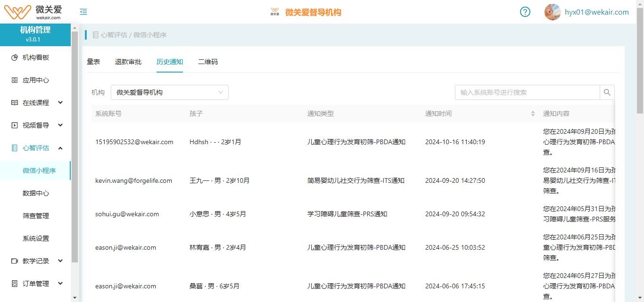Switch to the 二维码 tab
Screen dimensions: 644x302
(207, 62)
